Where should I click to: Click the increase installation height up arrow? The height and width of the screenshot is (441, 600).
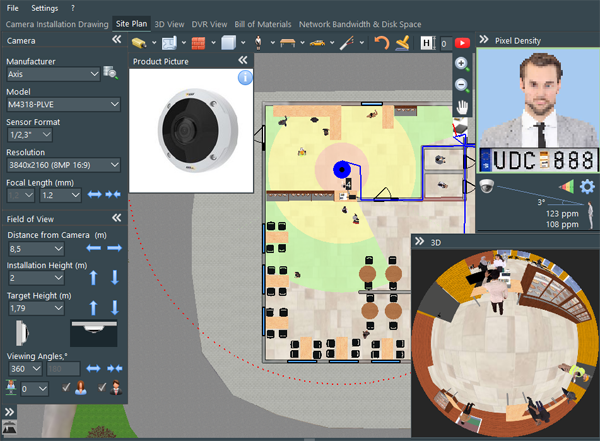pyautogui.click(x=93, y=277)
